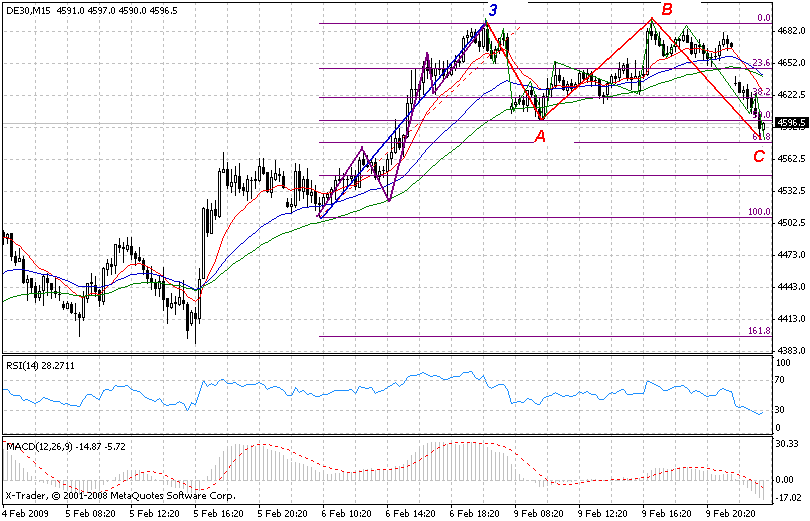The image size is (810, 521).
Task: Click the RSI(14) indicator label
Action: (24, 365)
